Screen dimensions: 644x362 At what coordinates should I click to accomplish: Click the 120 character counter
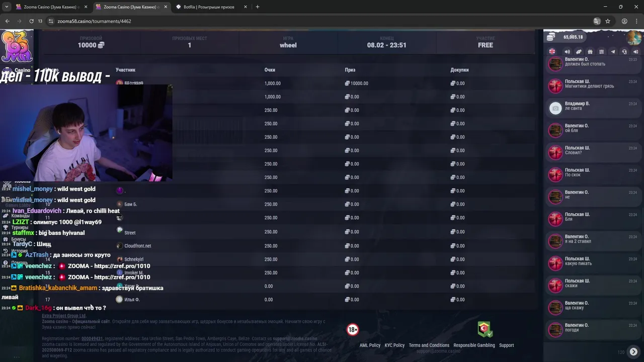tap(621, 352)
